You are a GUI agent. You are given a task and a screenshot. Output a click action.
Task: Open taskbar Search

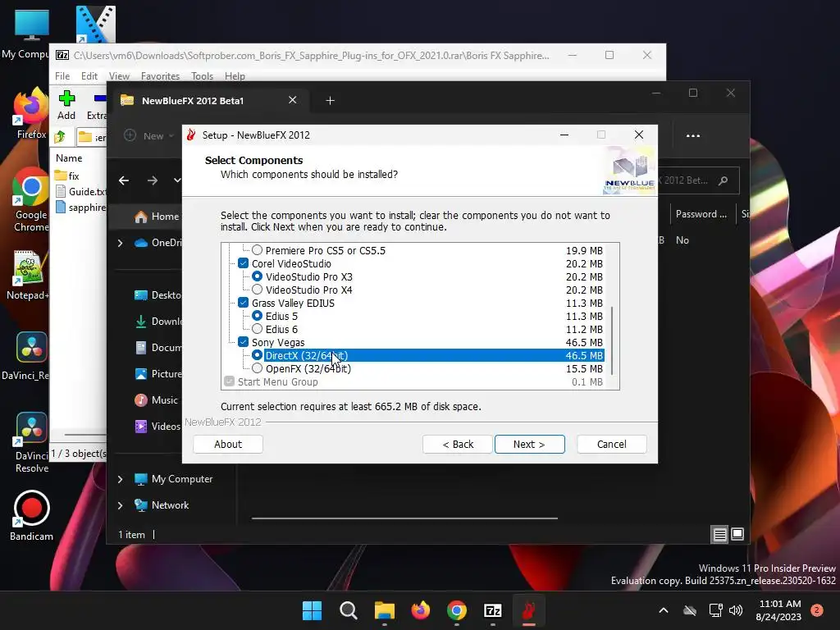(x=348, y=610)
